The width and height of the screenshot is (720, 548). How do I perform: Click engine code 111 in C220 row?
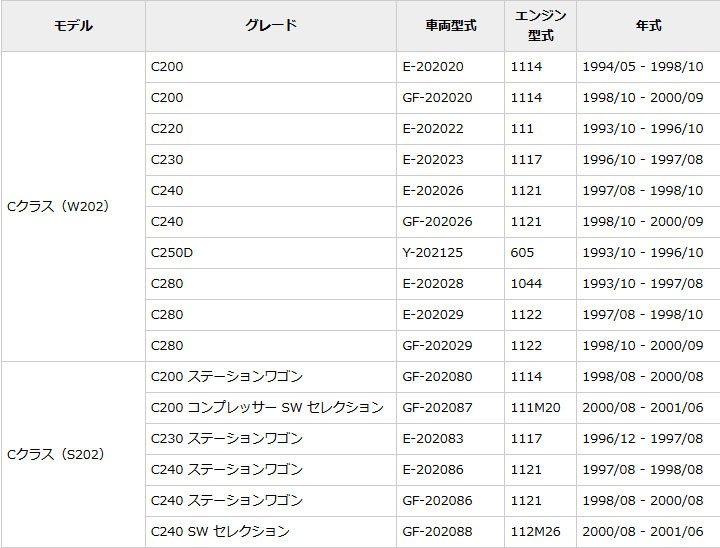pyautogui.click(x=522, y=129)
